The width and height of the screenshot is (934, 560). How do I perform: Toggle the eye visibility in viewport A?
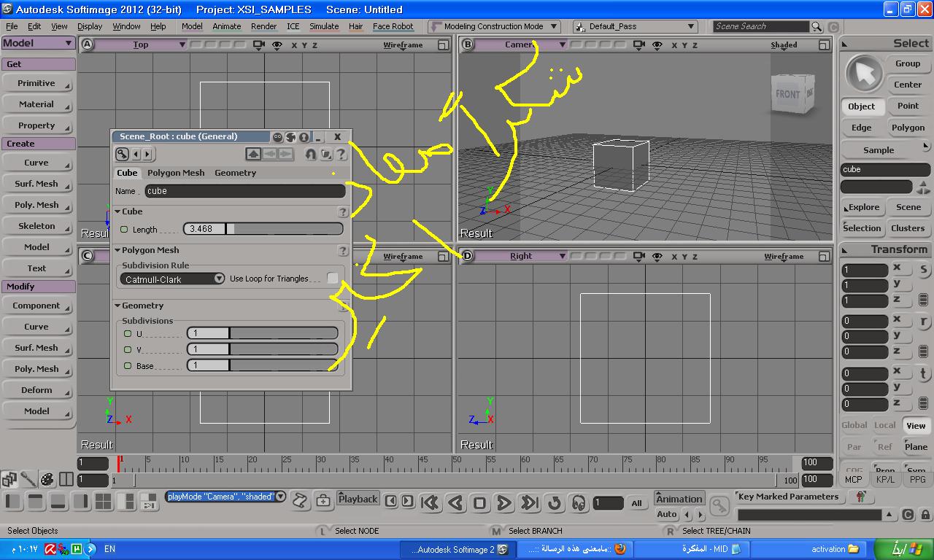click(x=277, y=44)
